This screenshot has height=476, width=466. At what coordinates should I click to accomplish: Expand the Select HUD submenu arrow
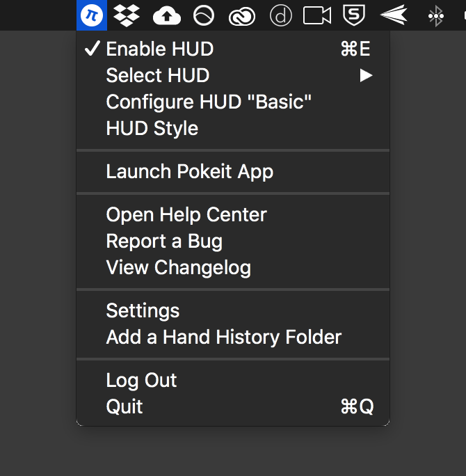[x=366, y=76]
